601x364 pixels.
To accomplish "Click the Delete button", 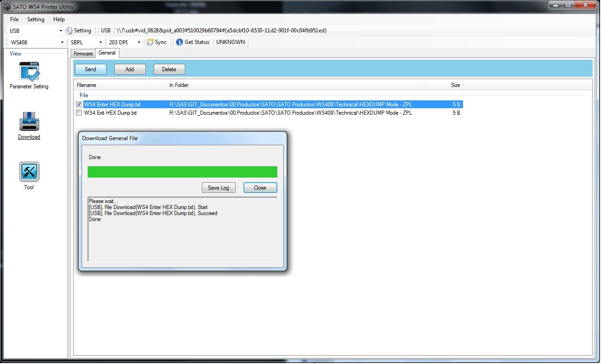I will 169,69.
